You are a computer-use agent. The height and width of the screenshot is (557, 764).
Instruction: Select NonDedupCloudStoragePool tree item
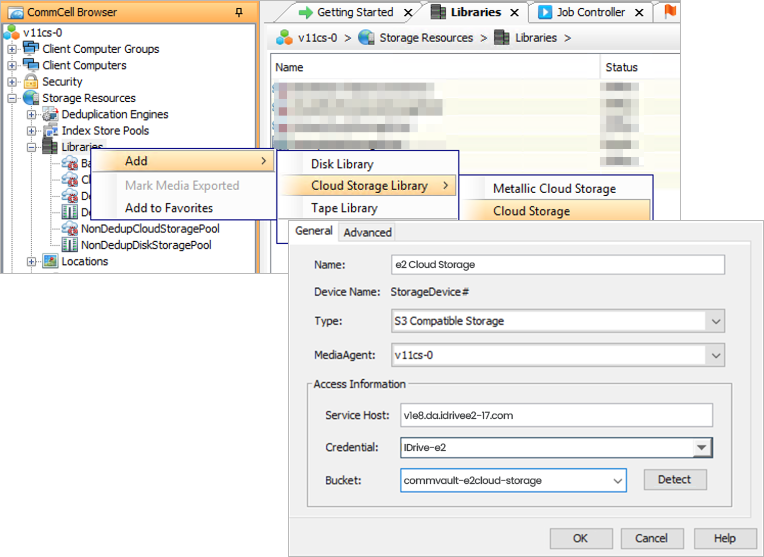[x=150, y=229]
